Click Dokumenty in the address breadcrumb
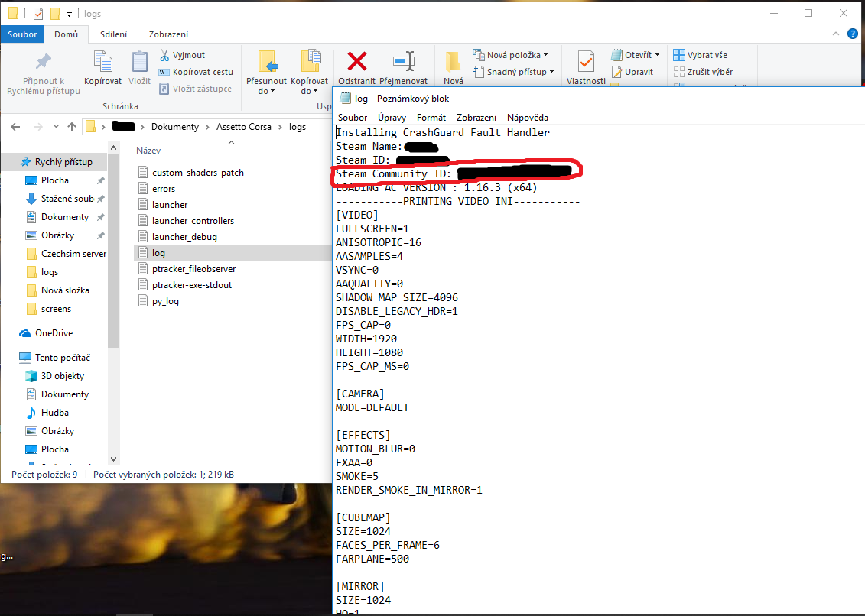This screenshot has height=616, width=865. 175,127
